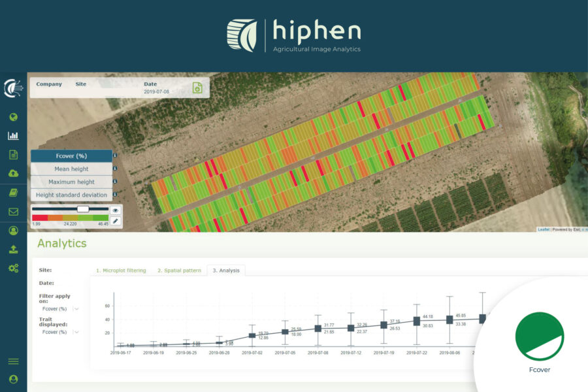Select the bar chart analytics icon
Screen dimensions: 588x392
point(14,135)
